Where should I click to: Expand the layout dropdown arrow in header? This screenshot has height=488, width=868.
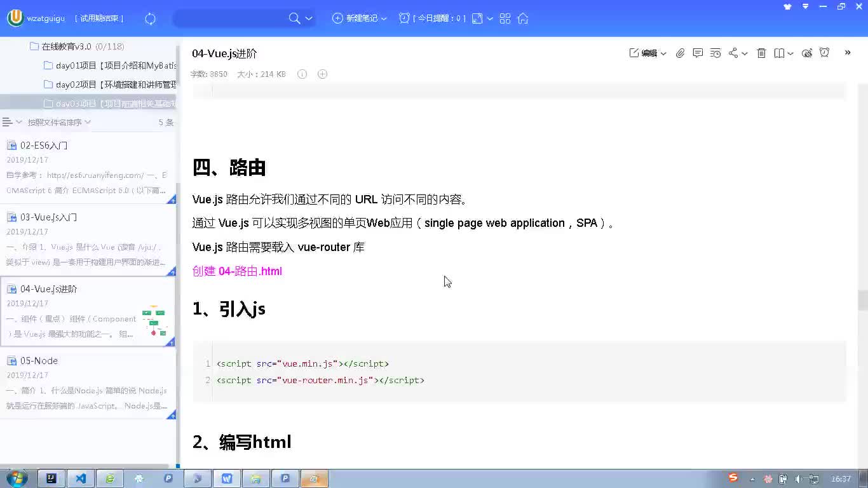pyautogui.click(x=490, y=19)
